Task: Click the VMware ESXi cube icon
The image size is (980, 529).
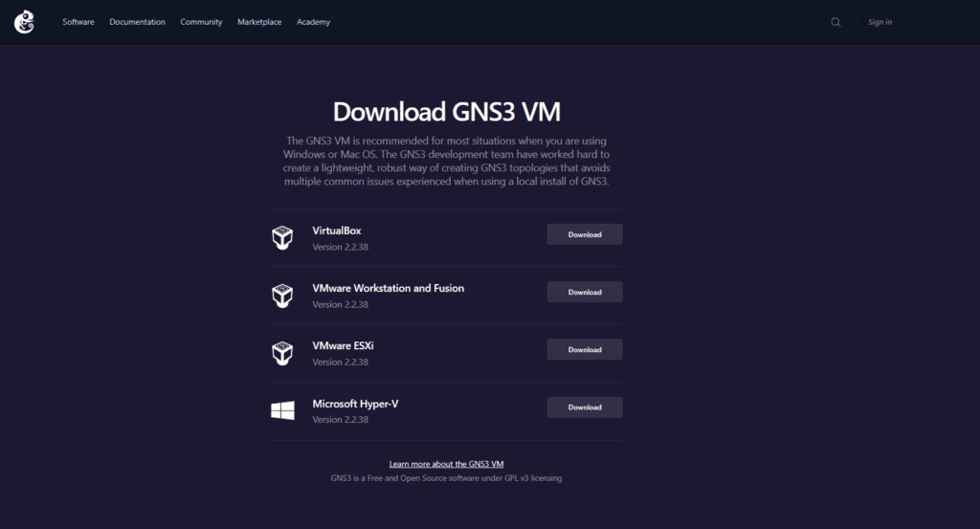Action: tap(282, 353)
